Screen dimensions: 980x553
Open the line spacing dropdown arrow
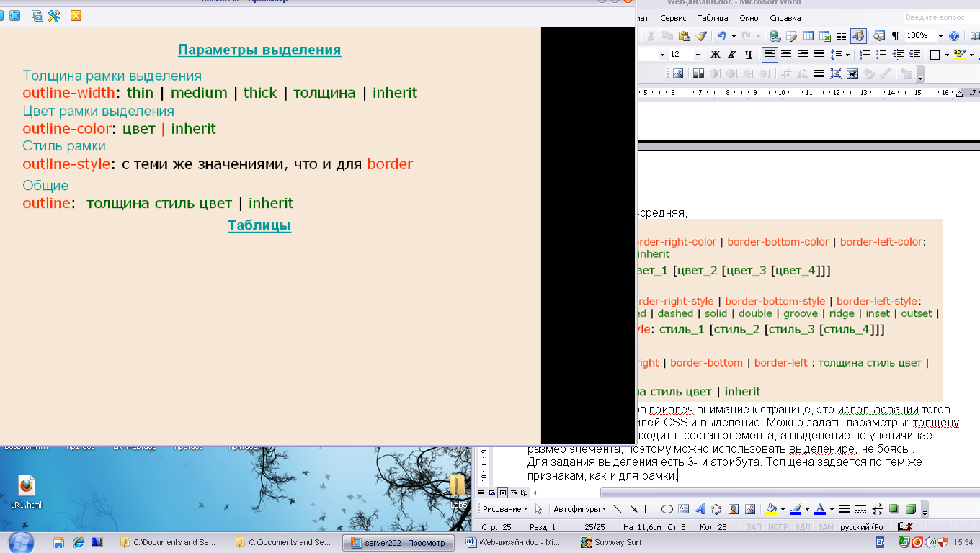(848, 55)
